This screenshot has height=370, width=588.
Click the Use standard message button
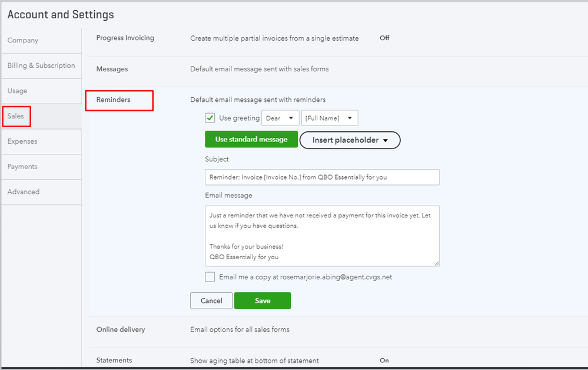[251, 140]
